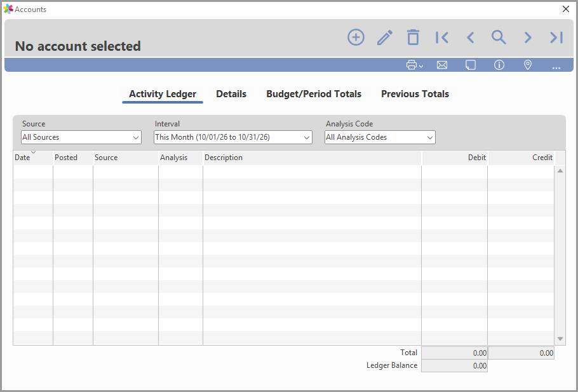578x392 pixels.
Task: Close the Accounts window
Action: [x=566, y=9]
